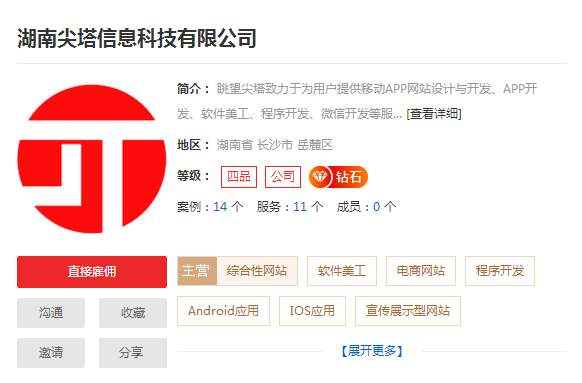582x383 pixels.
Task: Click the 主营 label tag
Action: [197, 271]
